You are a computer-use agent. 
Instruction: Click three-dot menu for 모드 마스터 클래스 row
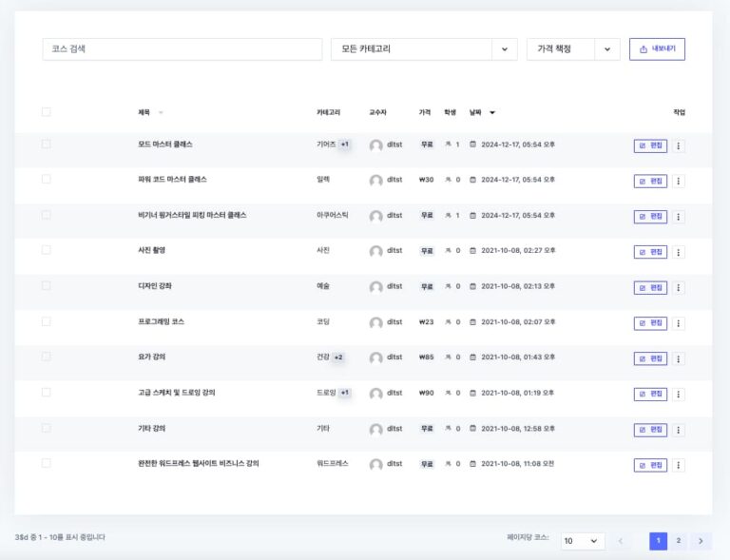678,145
